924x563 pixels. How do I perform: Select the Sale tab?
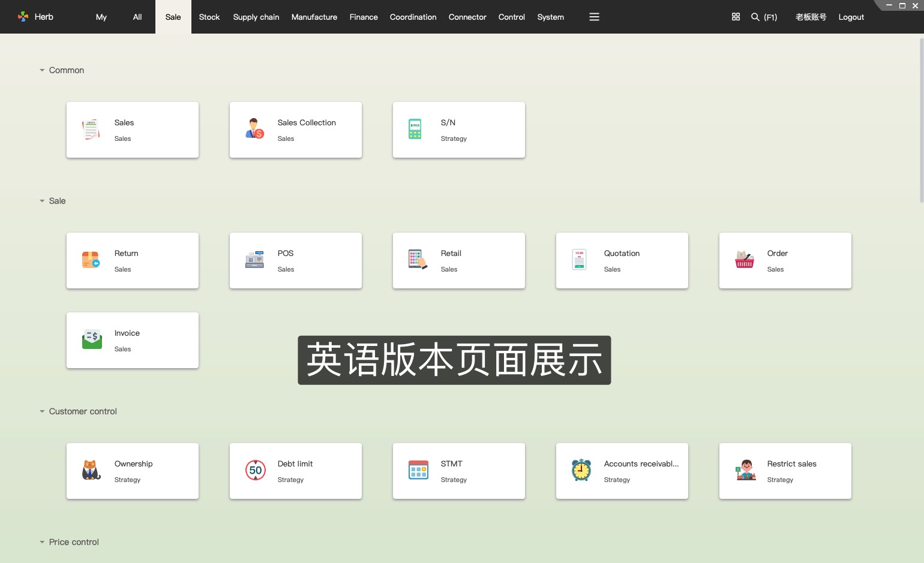coord(173,17)
